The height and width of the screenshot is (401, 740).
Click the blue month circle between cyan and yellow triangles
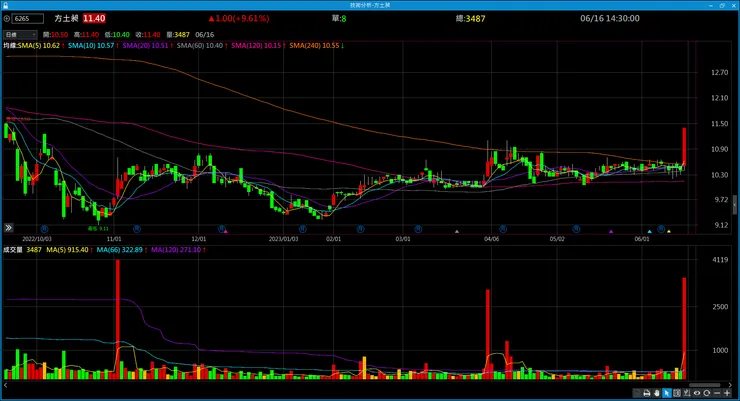coord(661,229)
